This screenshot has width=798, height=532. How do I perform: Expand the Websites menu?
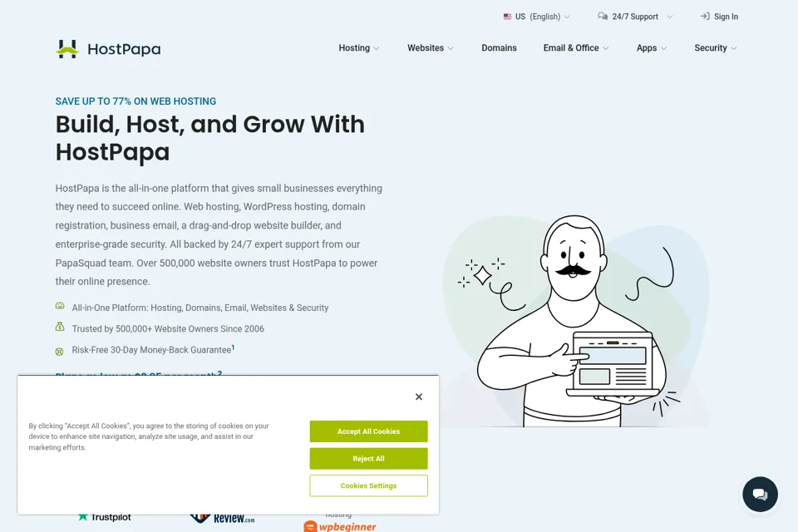click(x=430, y=48)
